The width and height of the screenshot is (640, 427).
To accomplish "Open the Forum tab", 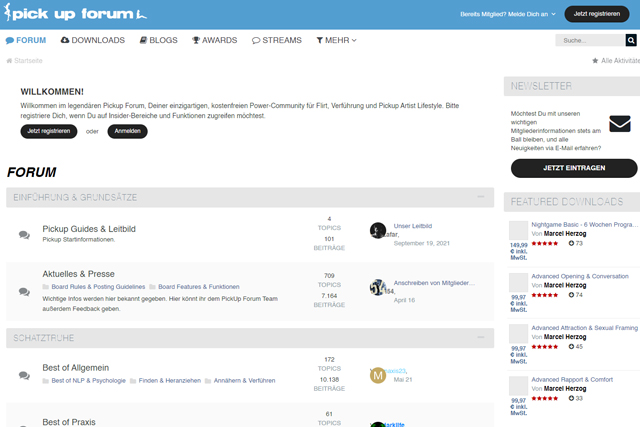I will pos(26,40).
